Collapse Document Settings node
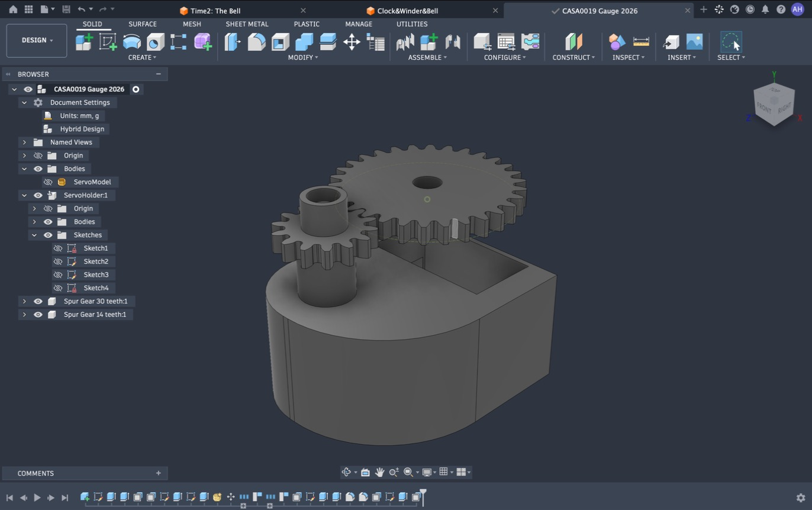 click(24, 102)
